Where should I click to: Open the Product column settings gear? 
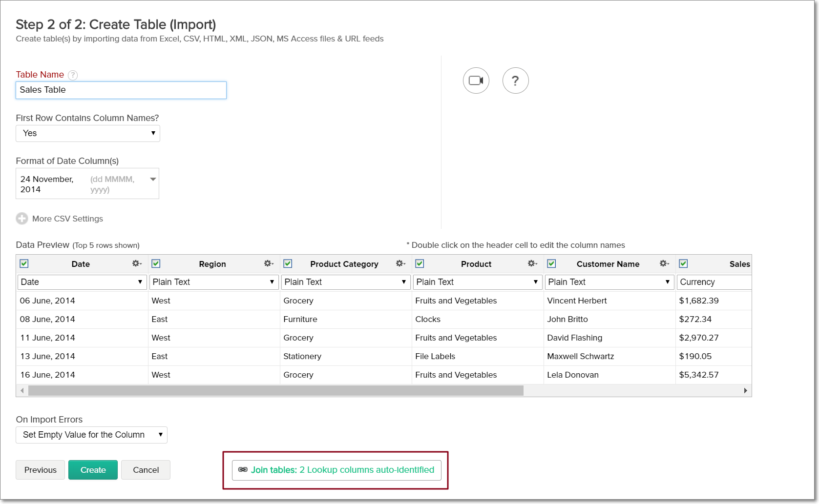[x=532, y=263]
